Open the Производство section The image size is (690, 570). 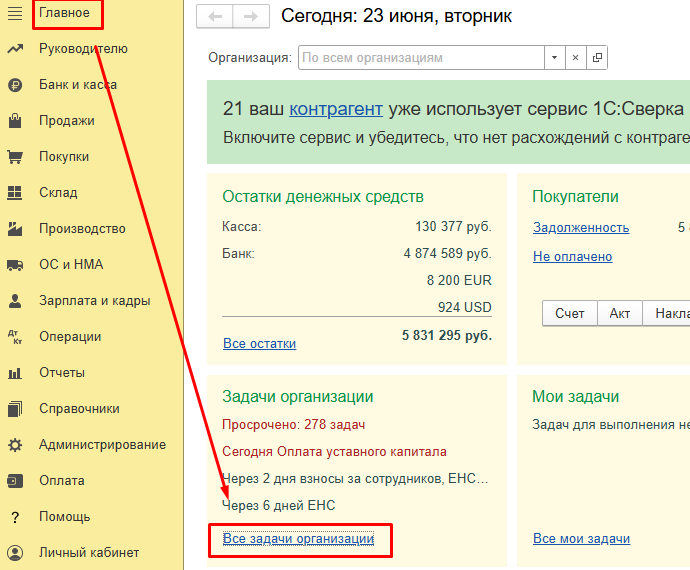point(82,228)
